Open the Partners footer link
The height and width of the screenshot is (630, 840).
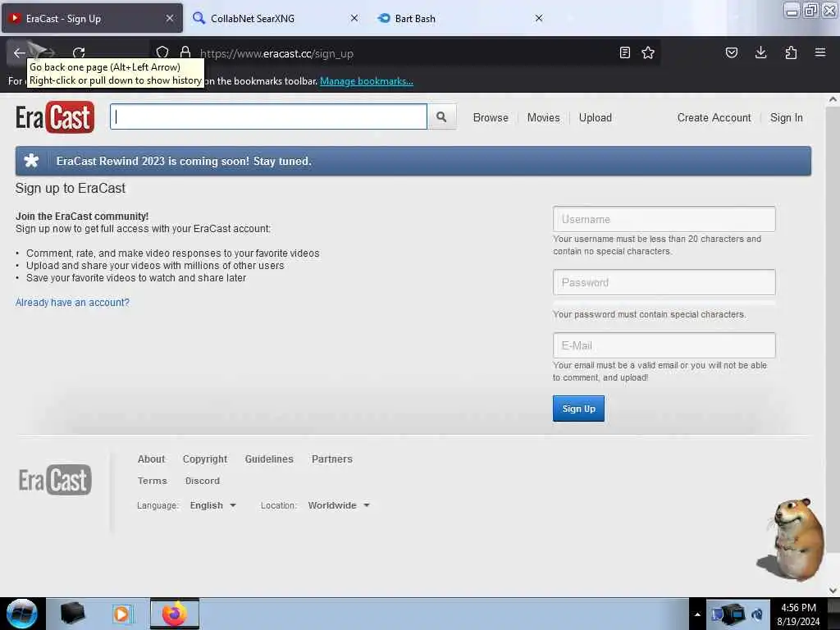[x=332, y=459]
